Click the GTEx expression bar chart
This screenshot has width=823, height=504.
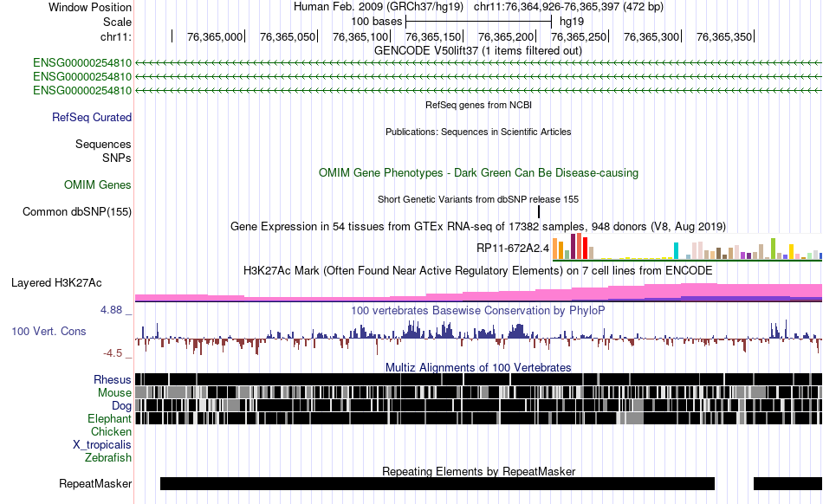click(x=686, y=247)
